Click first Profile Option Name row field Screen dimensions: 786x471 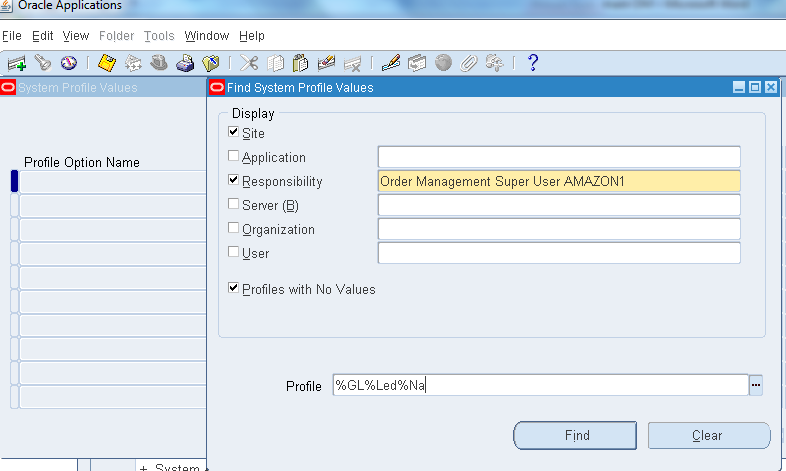click(113, 182)
